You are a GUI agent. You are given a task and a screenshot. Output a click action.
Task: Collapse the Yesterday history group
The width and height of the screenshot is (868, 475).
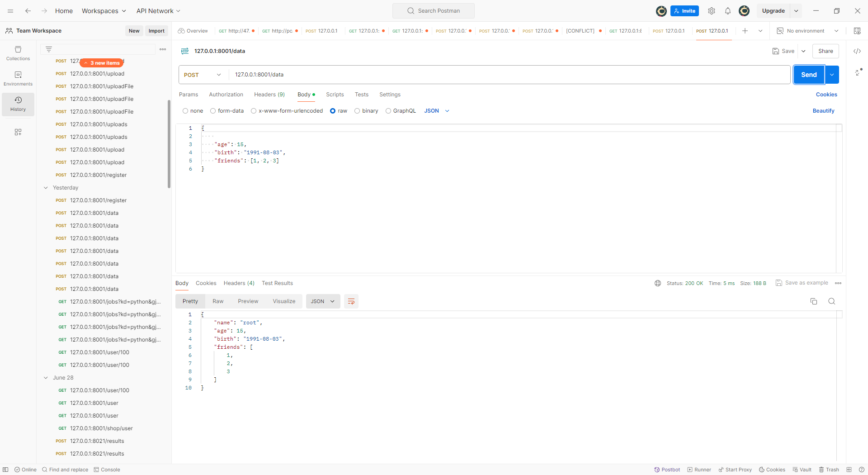tap(46, 188)
